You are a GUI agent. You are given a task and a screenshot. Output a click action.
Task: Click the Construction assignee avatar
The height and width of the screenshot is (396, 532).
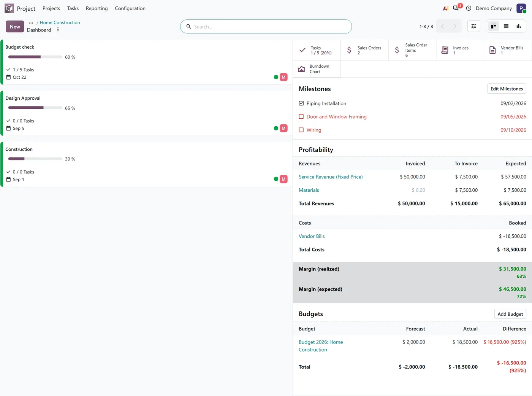point(283,179)
